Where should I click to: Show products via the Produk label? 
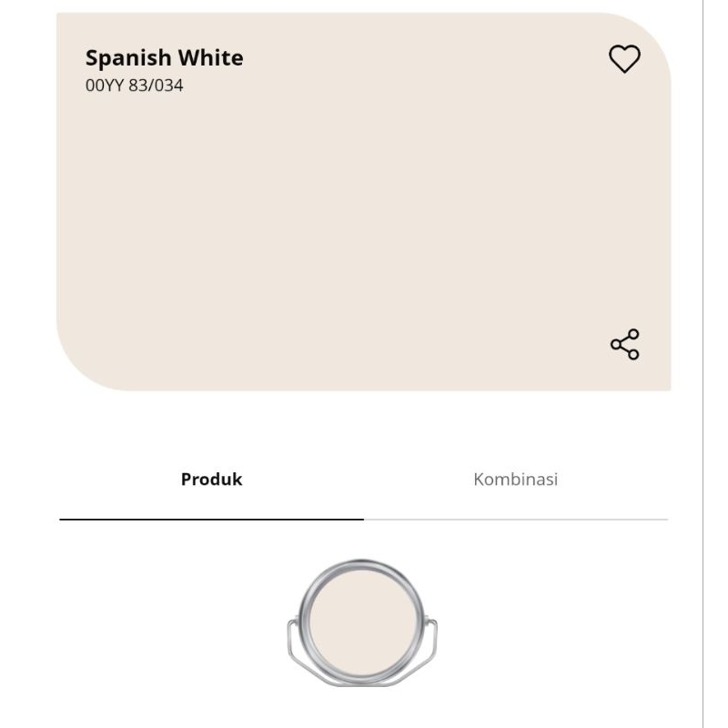(x=211, y=479)
